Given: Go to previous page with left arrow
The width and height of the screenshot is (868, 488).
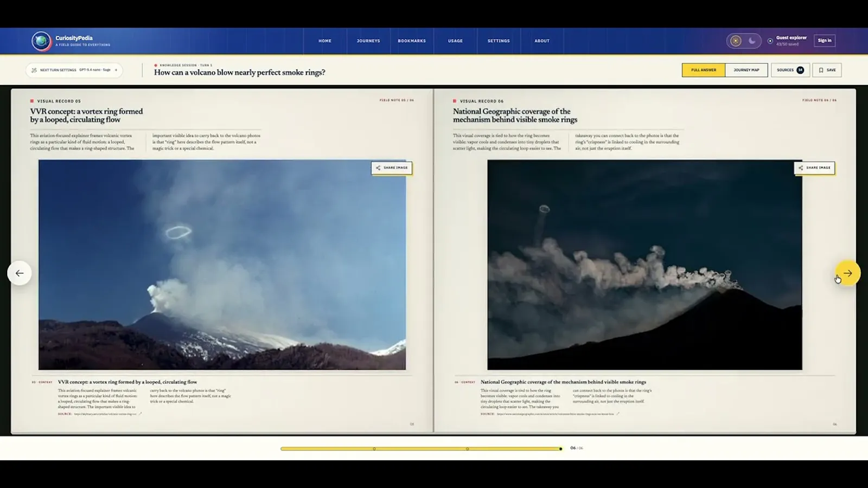Looking at the screenshot, I should pyautogui.click(x=20, y=273).
